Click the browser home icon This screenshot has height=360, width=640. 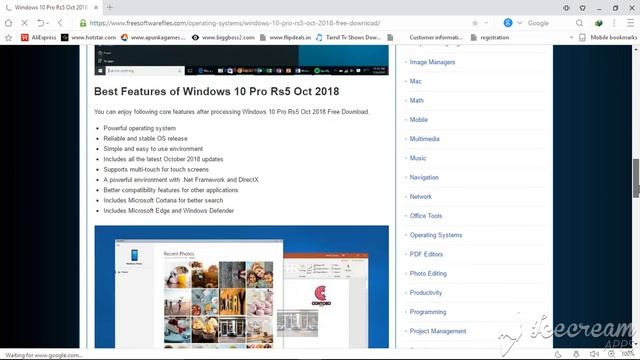[9, 23]
